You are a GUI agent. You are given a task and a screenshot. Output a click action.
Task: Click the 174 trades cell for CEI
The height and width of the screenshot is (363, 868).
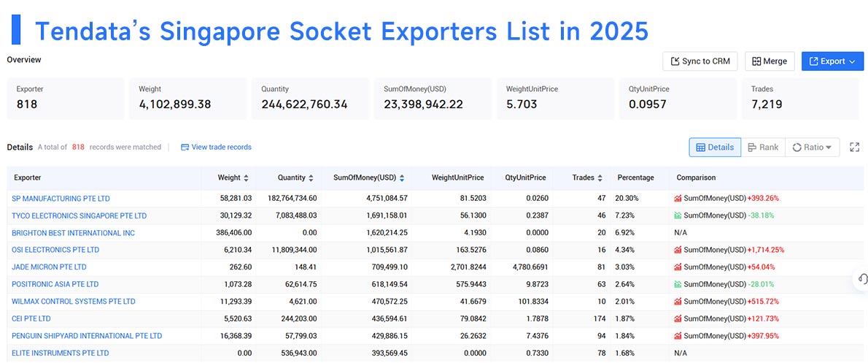(600, 318)
